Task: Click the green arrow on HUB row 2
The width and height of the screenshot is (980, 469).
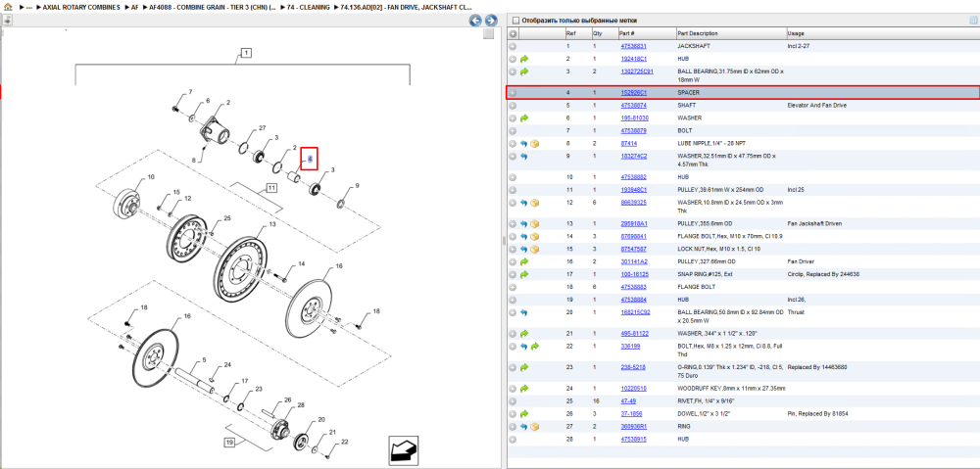Action: (x=524, y=59)
